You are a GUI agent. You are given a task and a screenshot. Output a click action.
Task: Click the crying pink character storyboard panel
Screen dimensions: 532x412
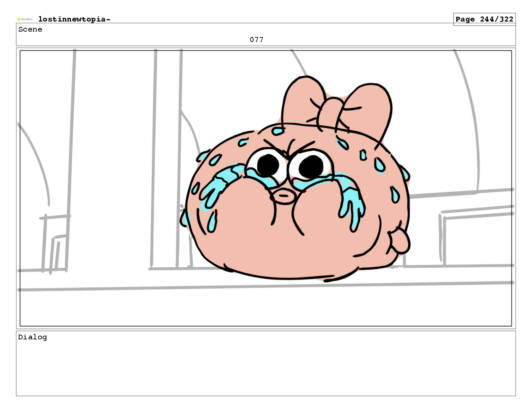tap(266, 188)
